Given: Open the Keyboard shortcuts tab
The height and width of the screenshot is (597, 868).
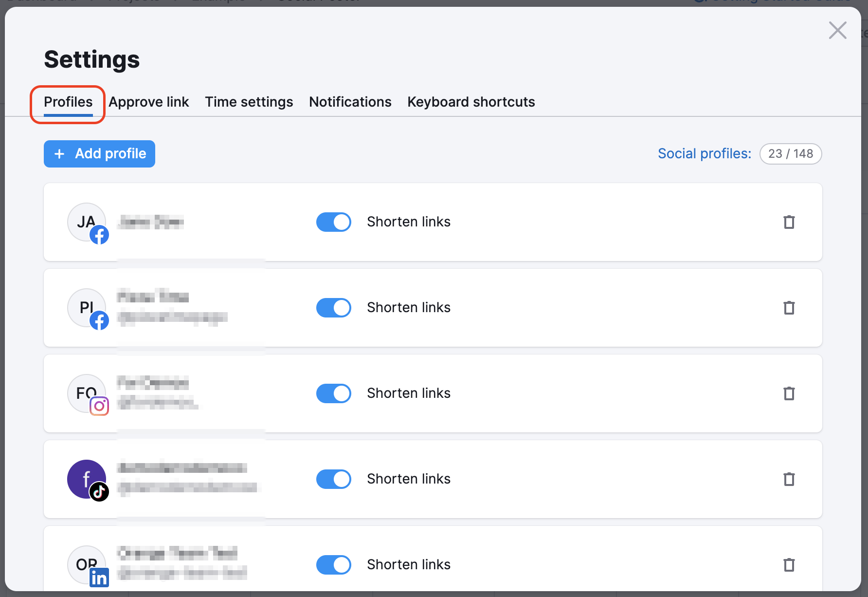Looking at the screenshot, I should (x=471, y=102).
